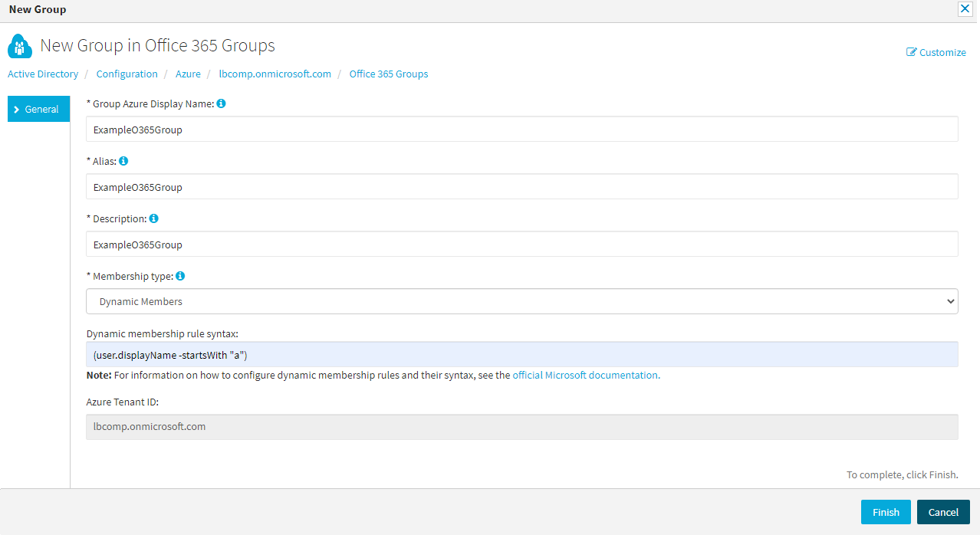Click the 'New Group in Office 365 Groups' heading
This screenshot has width=980, height=535.
coord(158,45)
